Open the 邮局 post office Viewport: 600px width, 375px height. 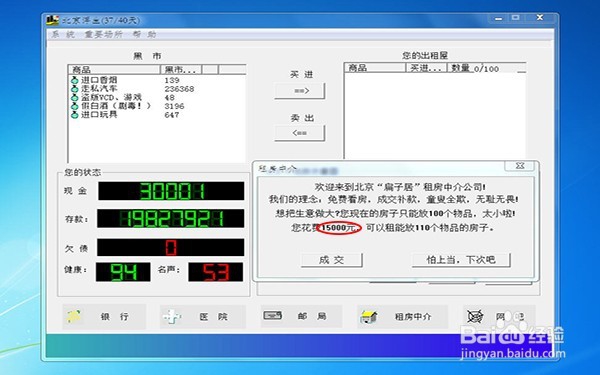(x=301, y=316)
